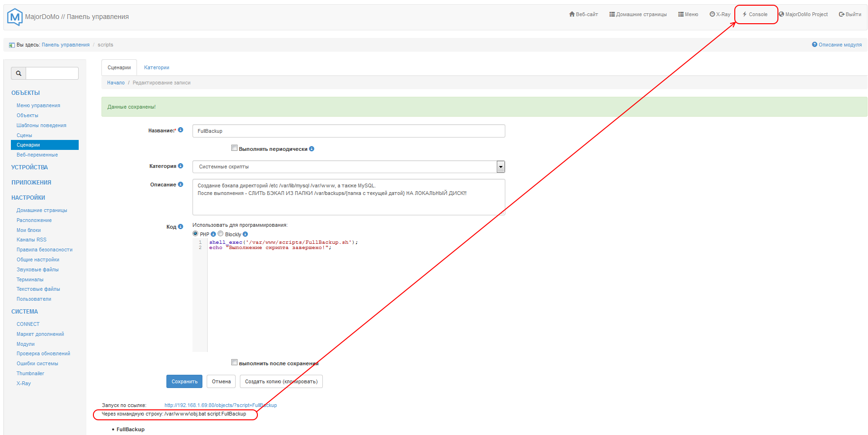Image resolution: width=868 pixels, height=435 pixels.
Task: Open Каналы RSS in sidebar
Action: pyautogui.click(x=31, y=240)
